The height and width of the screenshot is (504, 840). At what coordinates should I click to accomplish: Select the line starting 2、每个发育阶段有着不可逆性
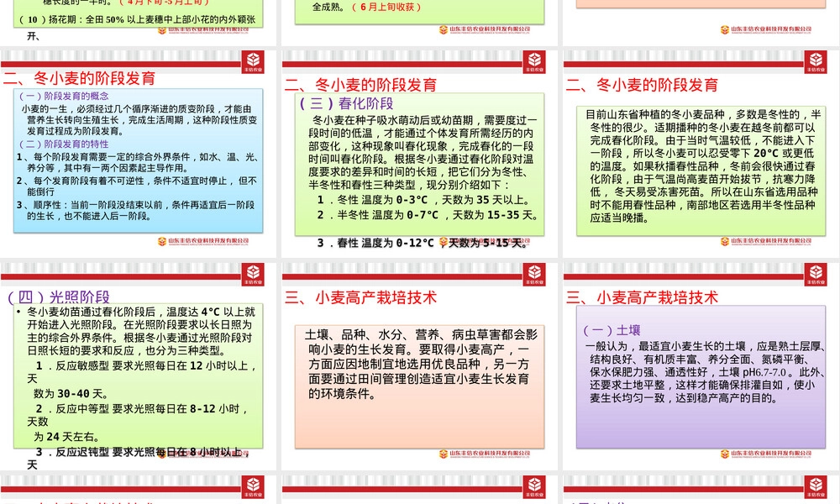tap(137, 186)
